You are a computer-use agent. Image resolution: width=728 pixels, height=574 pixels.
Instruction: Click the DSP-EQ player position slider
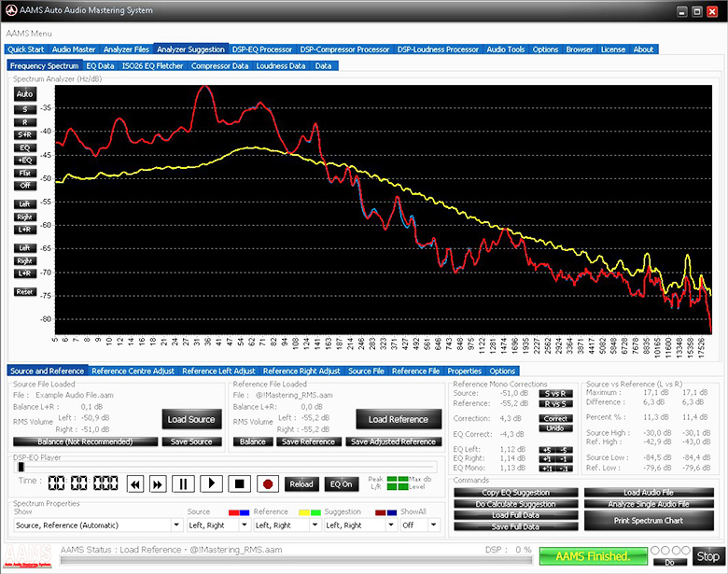[225, 467]
